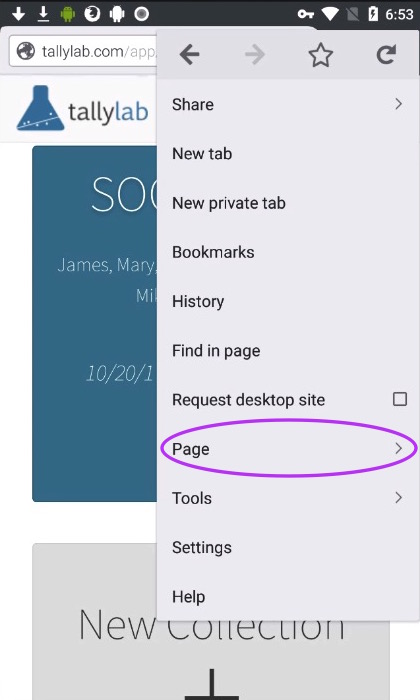Click the tallylab flask logo

click(40, 108)
